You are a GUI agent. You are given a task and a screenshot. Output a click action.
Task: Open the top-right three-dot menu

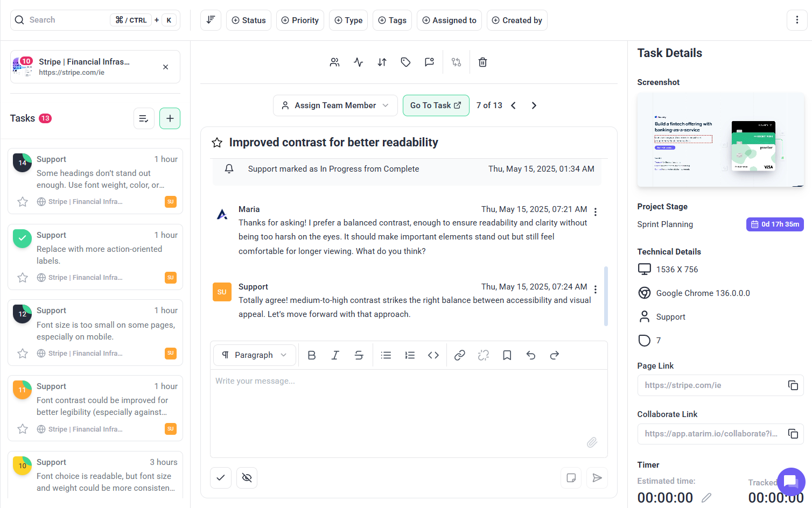tap(797, 20)
